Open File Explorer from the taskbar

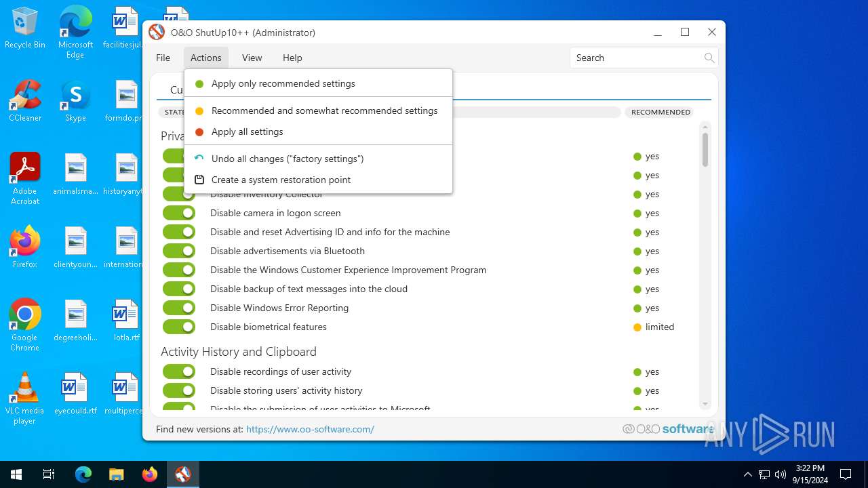tap(117, 474)
